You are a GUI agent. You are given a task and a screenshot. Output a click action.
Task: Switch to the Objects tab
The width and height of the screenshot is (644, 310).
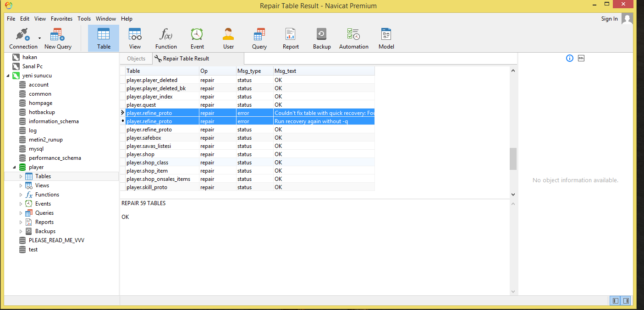(x=136, y=59)
